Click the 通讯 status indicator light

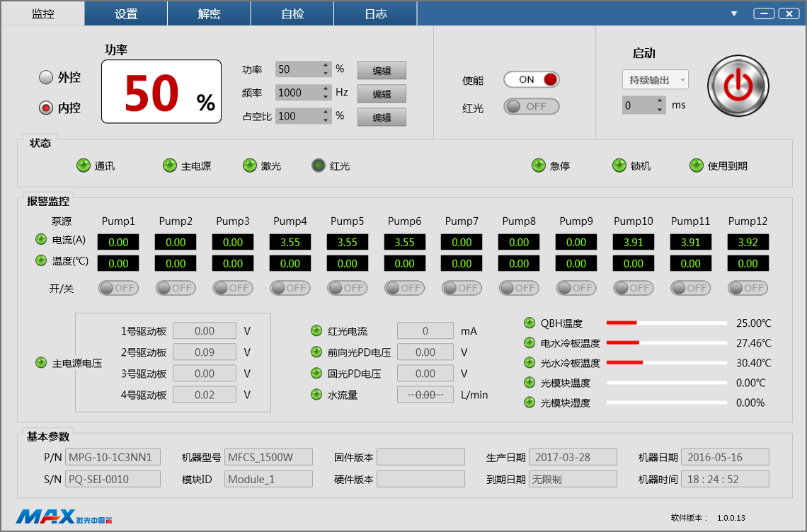(84, 166)
